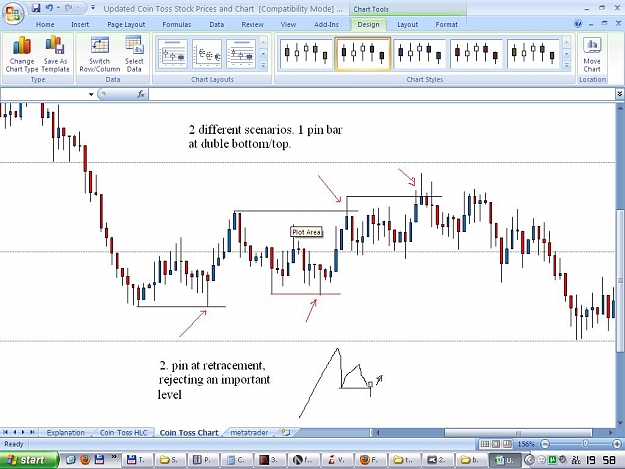Open the Formulas ribbon tab
This screenshot has height=469, width=625.
[x=177, y=25]
